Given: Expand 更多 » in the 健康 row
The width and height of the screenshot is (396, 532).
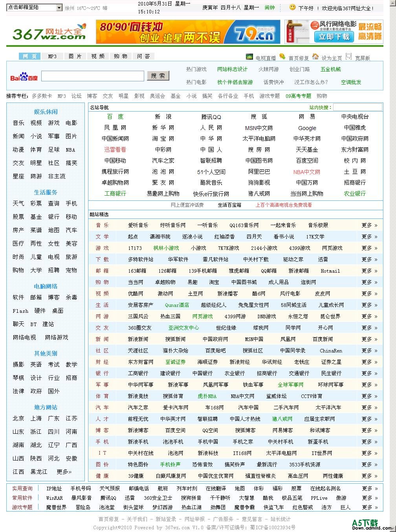Looking at the screenshot, I should (x=370, y=476).
